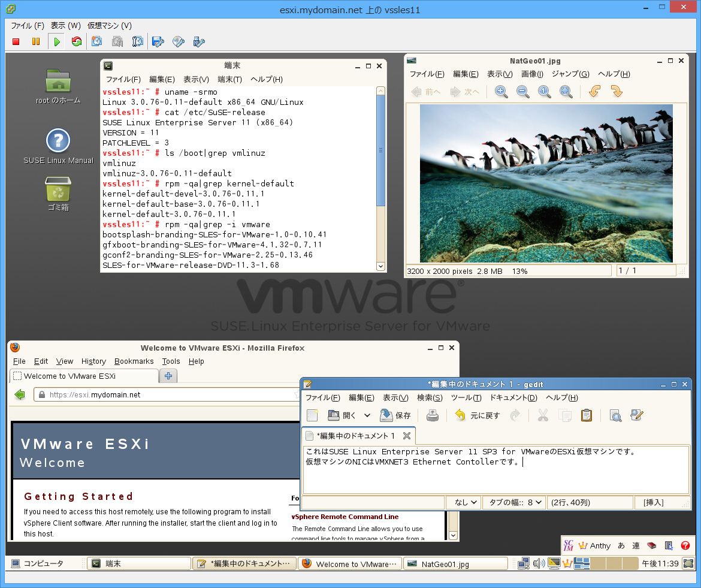Open the ジャンプ(G) menu in the image viewer

click(570, 74)
